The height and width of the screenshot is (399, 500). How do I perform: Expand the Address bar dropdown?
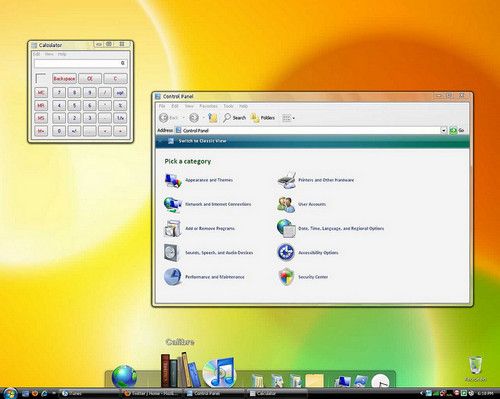[443, 130]
